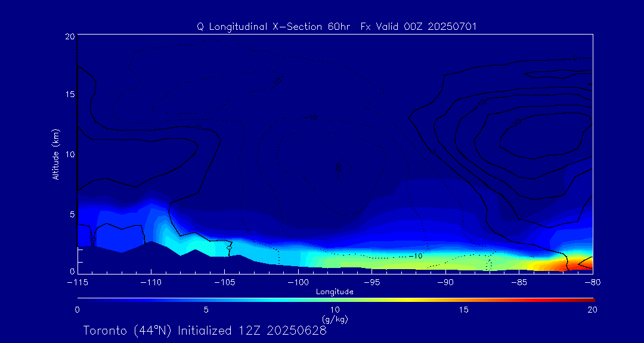Click the '-20' contour label in the plot center
Image resolution: width=644 pixels, height=343 pixels.
click(339, 170)
